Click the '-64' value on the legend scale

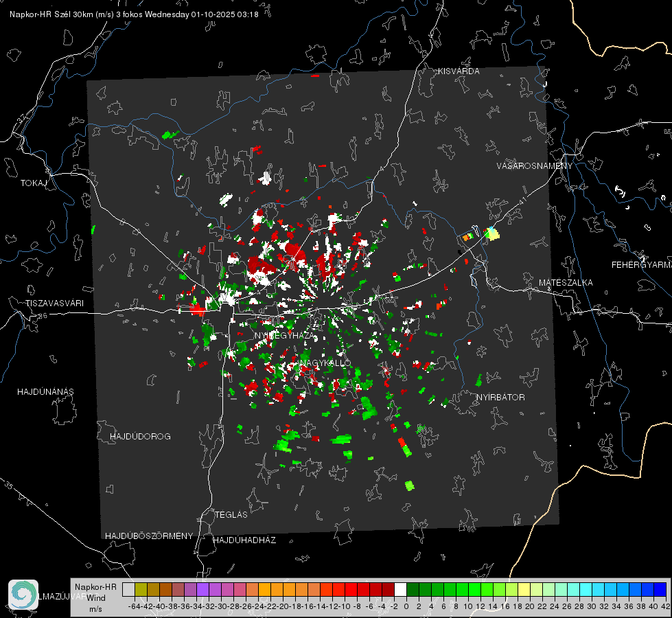(x=135, y=606)
